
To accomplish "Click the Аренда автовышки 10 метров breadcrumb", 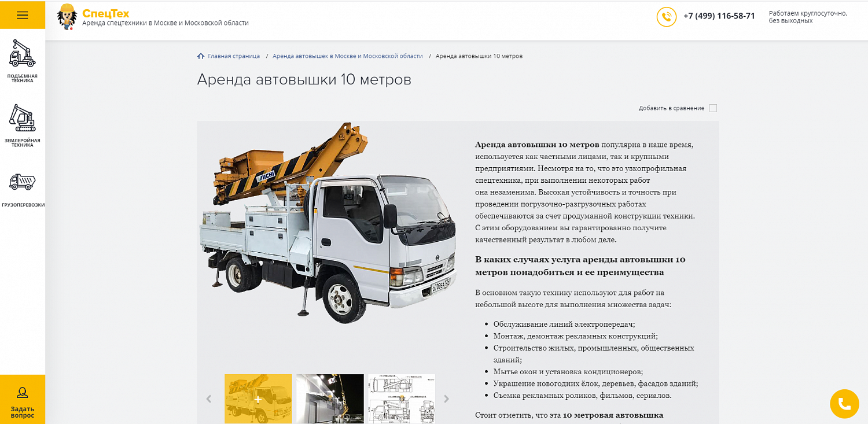I will pyautogui.click(x=479, y=56).
